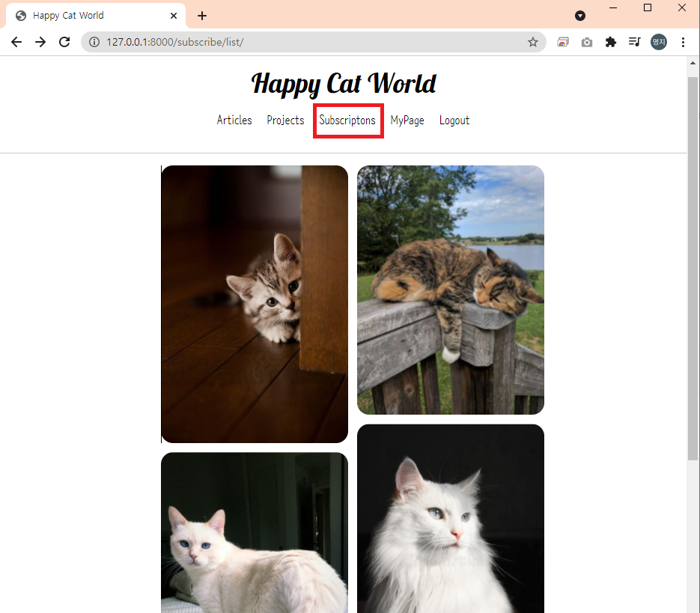Open the Projects nav link
This screenshot has width=700, height=613.
285,120
